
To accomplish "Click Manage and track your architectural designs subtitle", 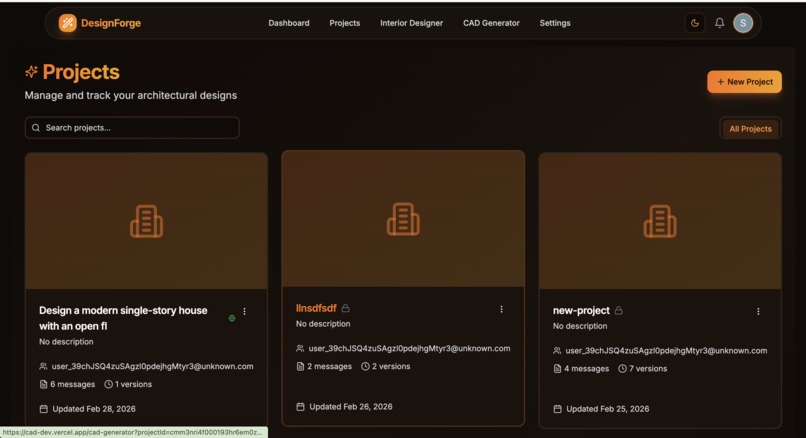I will tap(131, 95).
